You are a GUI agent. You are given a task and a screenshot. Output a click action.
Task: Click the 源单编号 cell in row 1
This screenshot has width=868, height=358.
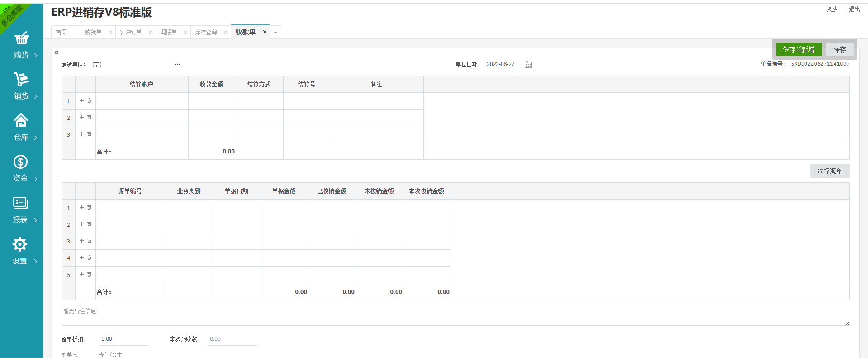(x=131, y=208)
